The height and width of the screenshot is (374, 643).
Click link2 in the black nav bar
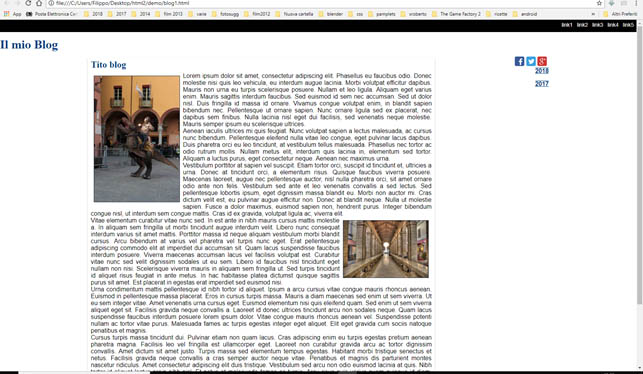click(x=582, y=25)
